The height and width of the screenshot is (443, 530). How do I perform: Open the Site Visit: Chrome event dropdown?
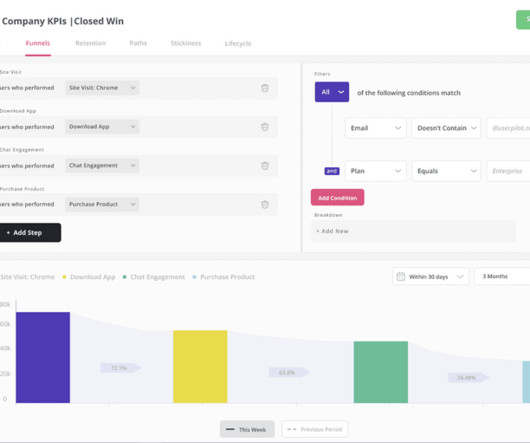click(102, 88)
